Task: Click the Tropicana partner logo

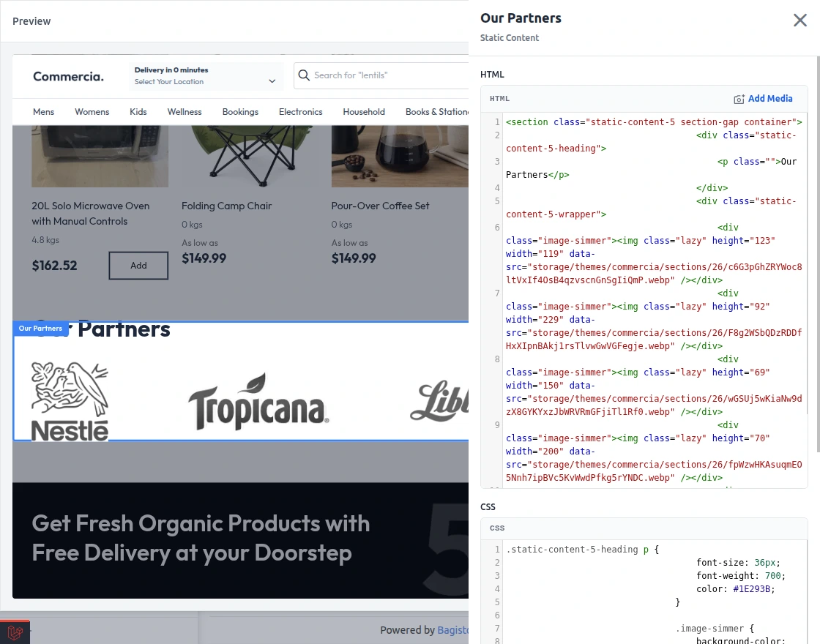Action: pyautogui.click(x=258, y=402)
